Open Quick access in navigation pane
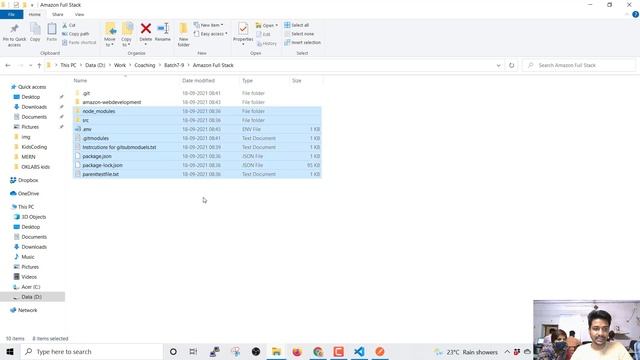640x360 pixels. pos(32,87)
